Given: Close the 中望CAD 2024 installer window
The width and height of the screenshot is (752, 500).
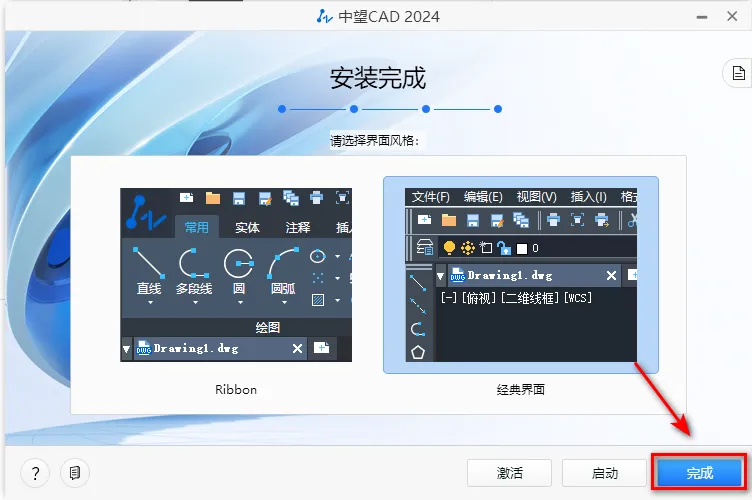Looking at the screenshot, I should click(x=732, y=16).
